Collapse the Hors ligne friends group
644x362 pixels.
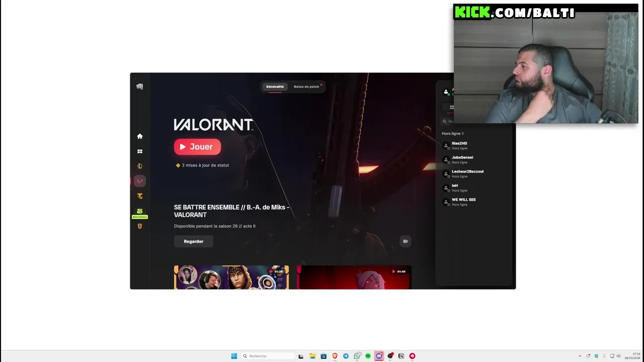coord(453,134)
